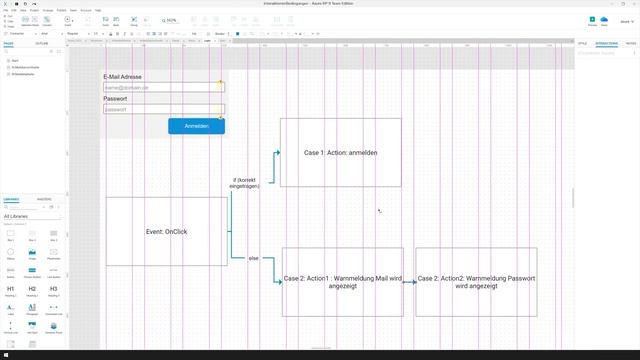Open the font family Arial dropdown

[x=51, y=34]
